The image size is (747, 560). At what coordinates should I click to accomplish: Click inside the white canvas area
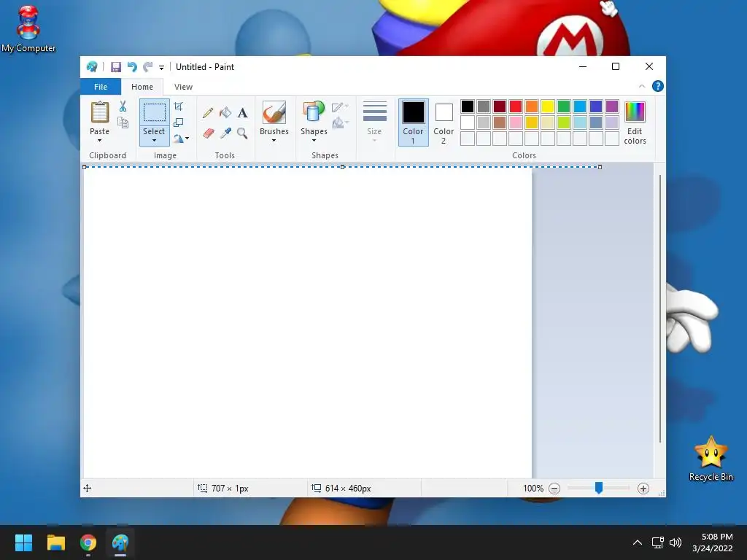pyautogui.click(x=308, y=324)
